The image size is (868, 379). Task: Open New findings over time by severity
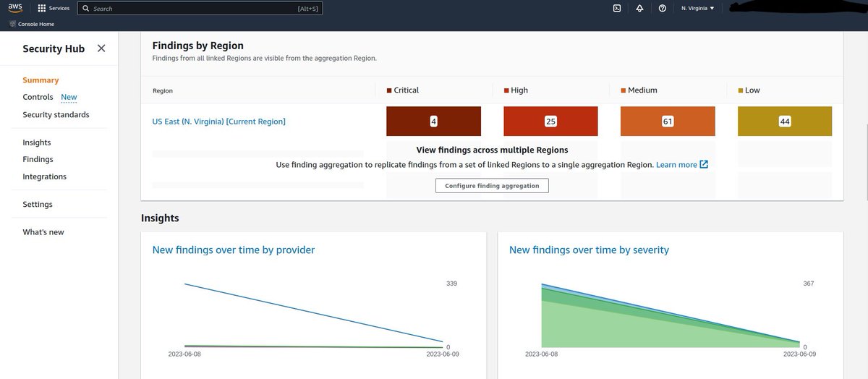(x=589, y=250)
